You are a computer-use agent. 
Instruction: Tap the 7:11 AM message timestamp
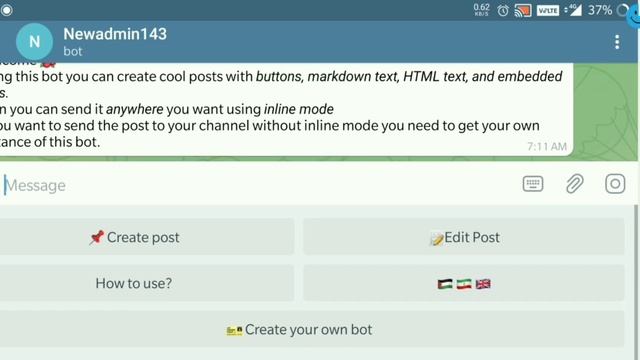(x=547, y=147)
